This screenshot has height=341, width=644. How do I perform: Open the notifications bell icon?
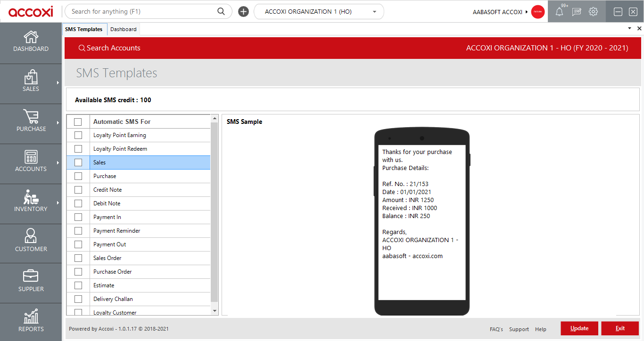559,12
